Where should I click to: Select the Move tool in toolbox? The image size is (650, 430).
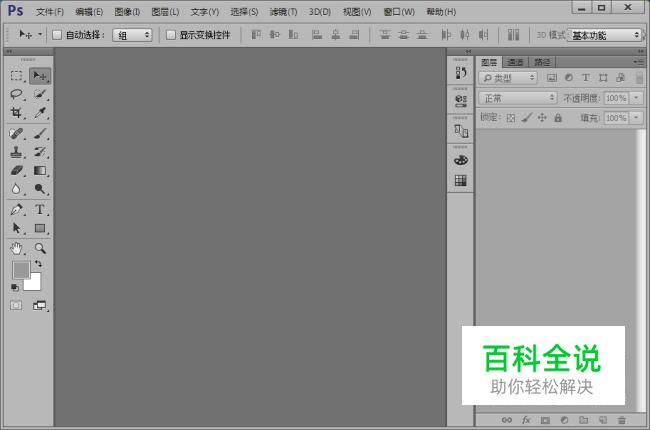coord(40,75)
